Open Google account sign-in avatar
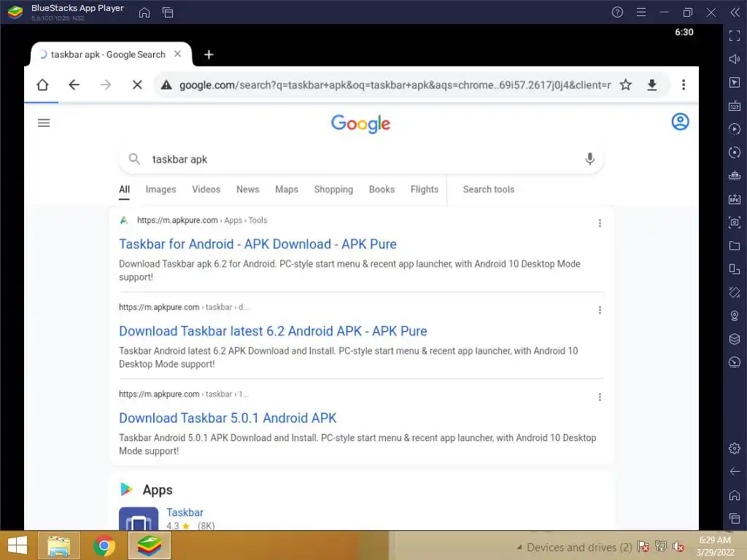The height and width of the screenshot is (560, 747). [x=680, y=122]
